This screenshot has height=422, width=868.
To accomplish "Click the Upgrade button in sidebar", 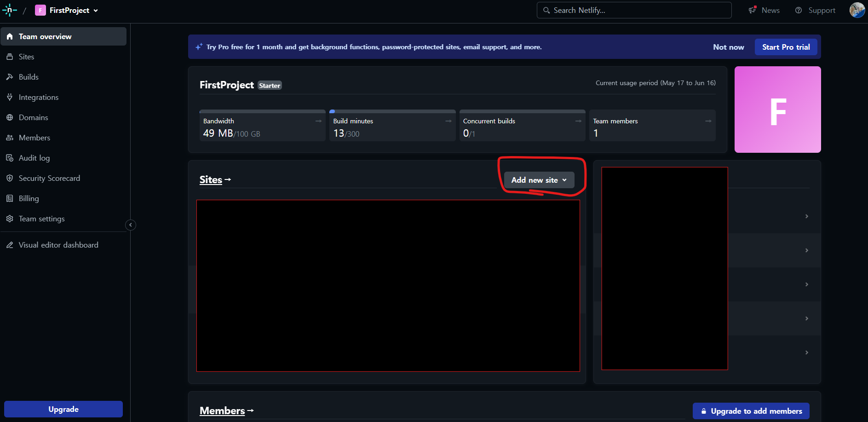I will click(63, 409).
